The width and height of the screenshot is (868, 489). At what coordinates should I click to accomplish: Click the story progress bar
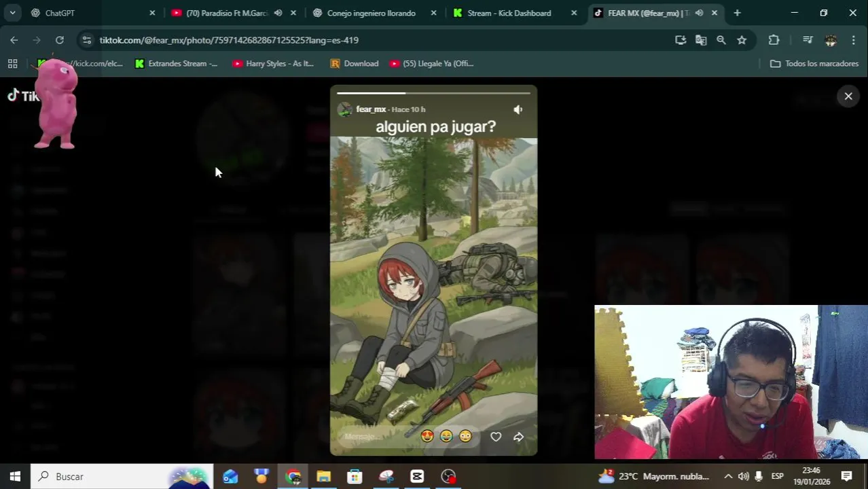point(433,93)
